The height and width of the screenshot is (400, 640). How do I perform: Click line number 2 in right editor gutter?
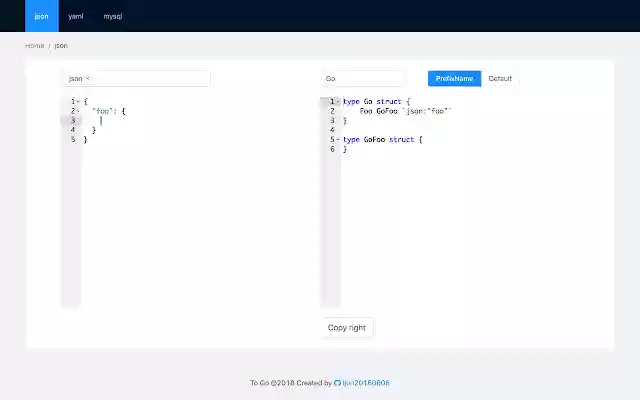coord(332,111)
